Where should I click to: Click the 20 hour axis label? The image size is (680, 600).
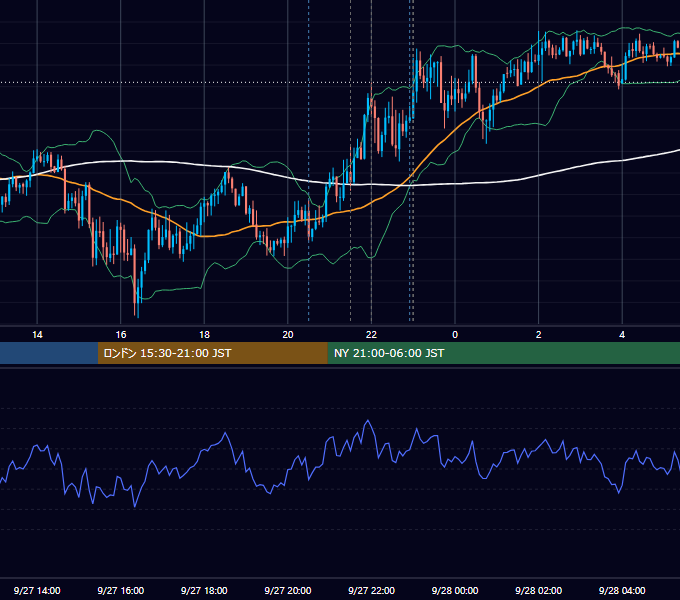(x=288, y=335)
